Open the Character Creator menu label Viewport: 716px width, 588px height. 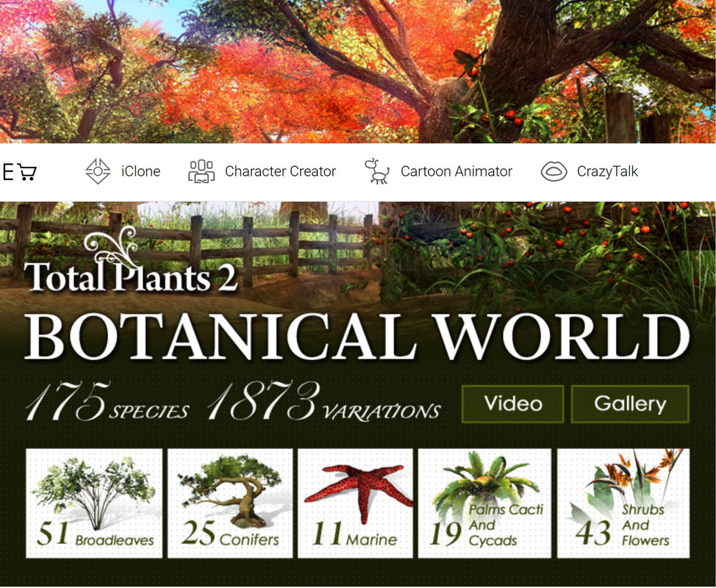click(x=280, y=172)
